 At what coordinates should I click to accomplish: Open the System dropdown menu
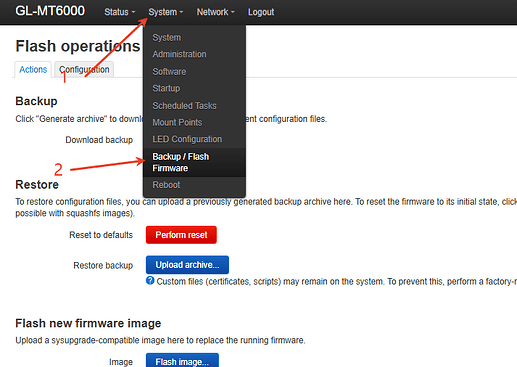click(x=166, y=12)
